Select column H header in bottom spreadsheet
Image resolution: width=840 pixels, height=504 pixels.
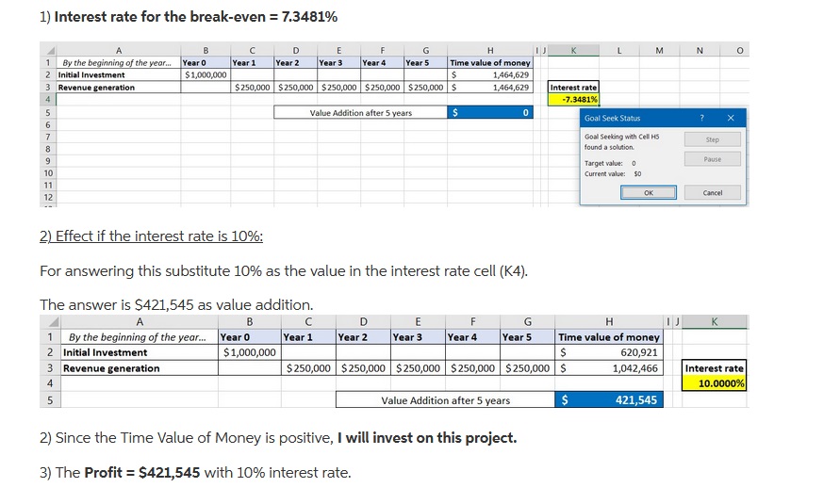609,321
